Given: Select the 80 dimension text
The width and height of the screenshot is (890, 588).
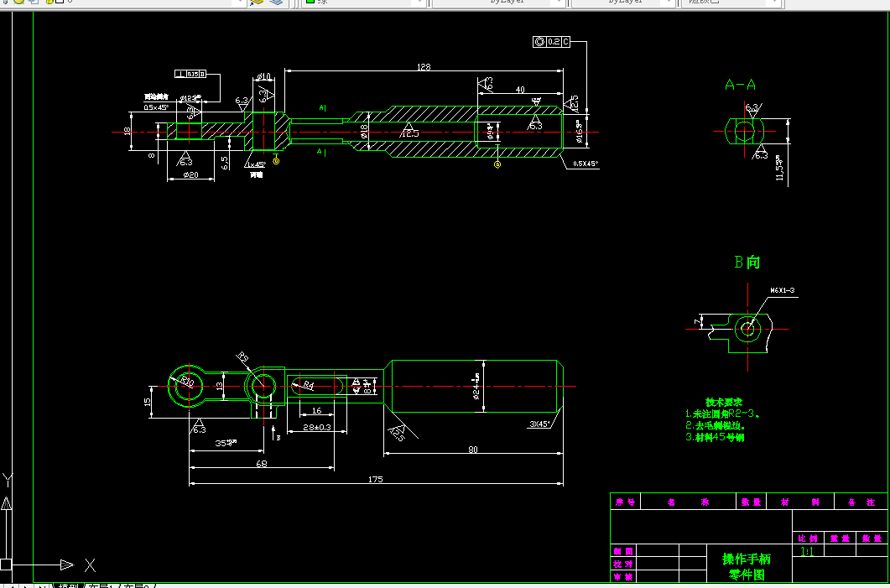Looking at the screenshot, I should pos(473,450).
